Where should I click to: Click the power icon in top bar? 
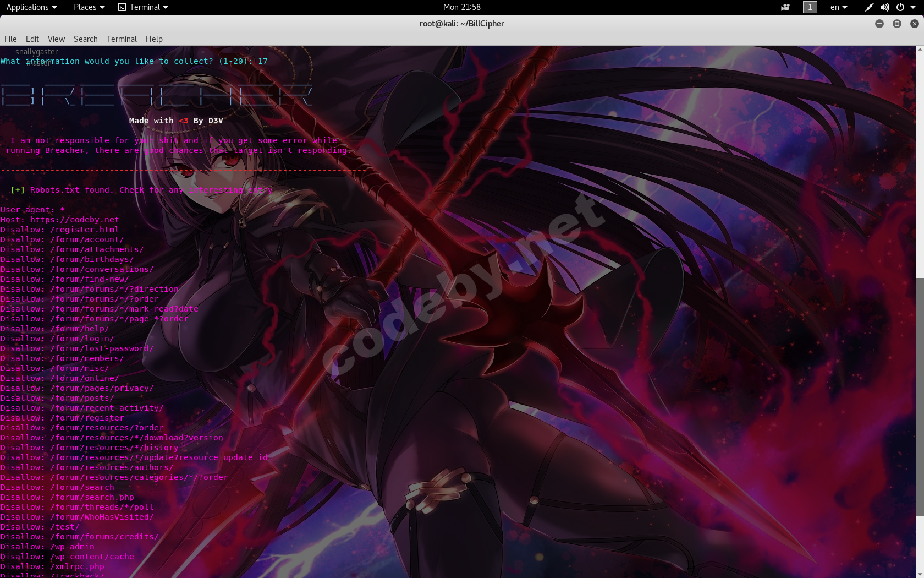pyautogui.click(x=900, y=7)
